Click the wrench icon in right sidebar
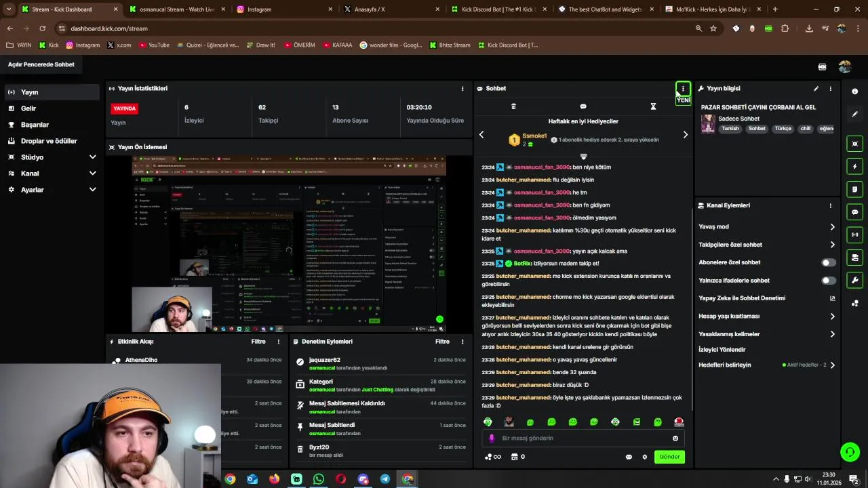 tap(854, 280)
